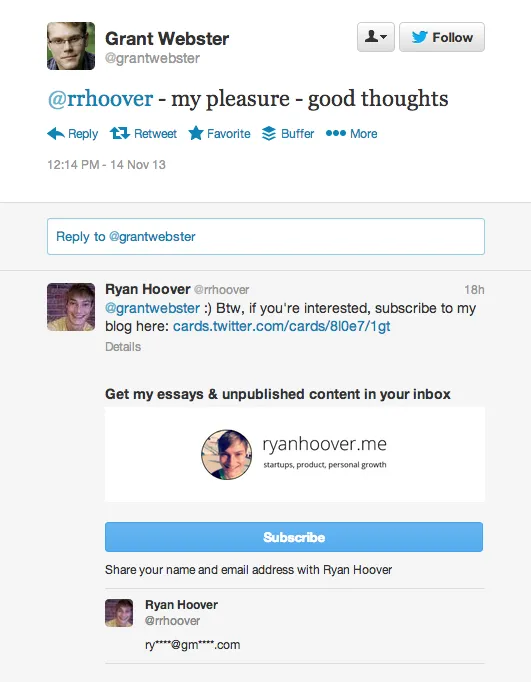Click the @grantwebster mention in Ryan's reply
This screenshot has height=682, width=531.
(153, 308)
